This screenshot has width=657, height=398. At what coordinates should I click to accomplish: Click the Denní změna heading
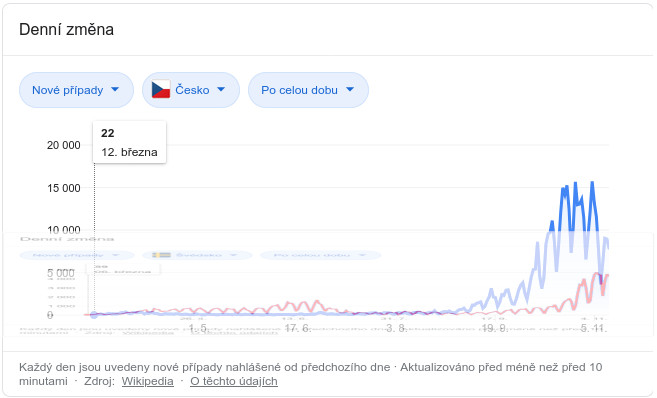(67, 30)
